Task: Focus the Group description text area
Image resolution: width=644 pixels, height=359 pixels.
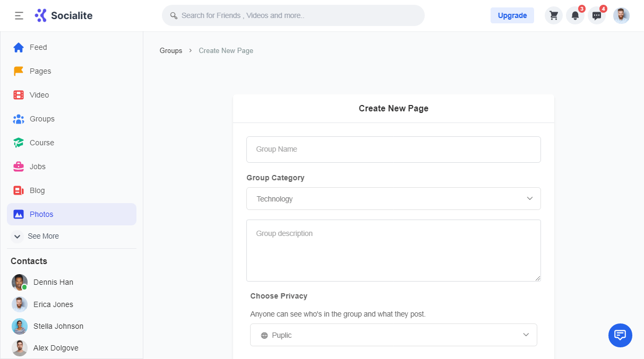Action: click(x=393, y=250)
